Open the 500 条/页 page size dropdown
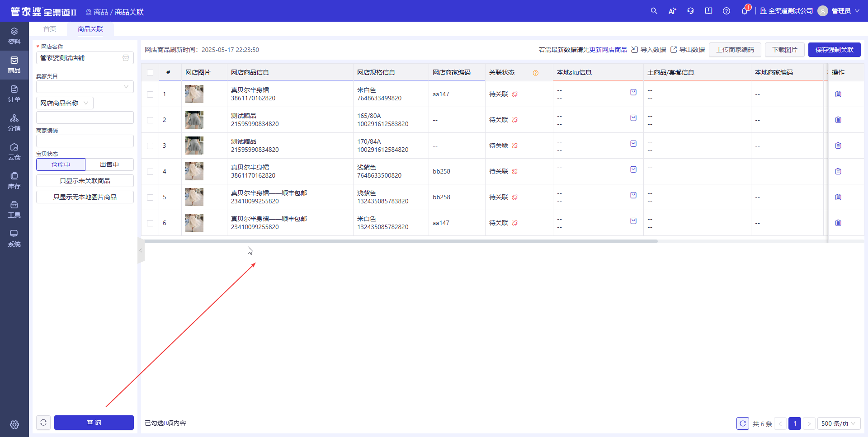 pyautogui.click(x=839, y=423)
